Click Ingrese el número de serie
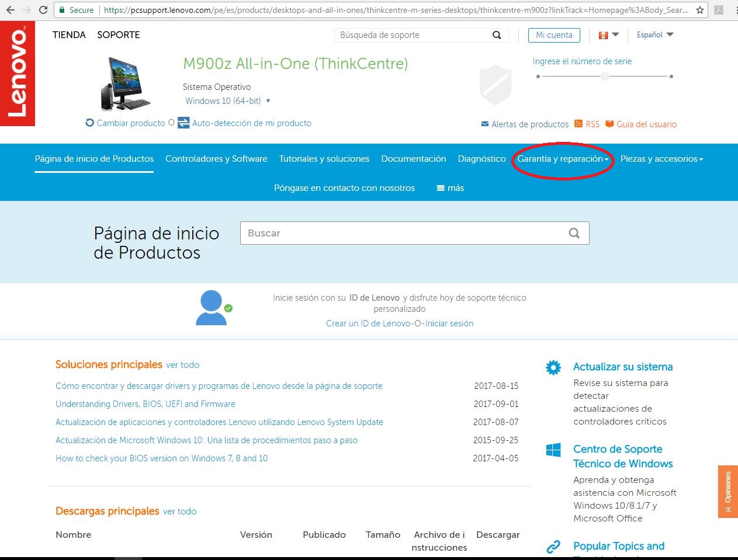Screen dimensions: 738x560 (582, 61)
